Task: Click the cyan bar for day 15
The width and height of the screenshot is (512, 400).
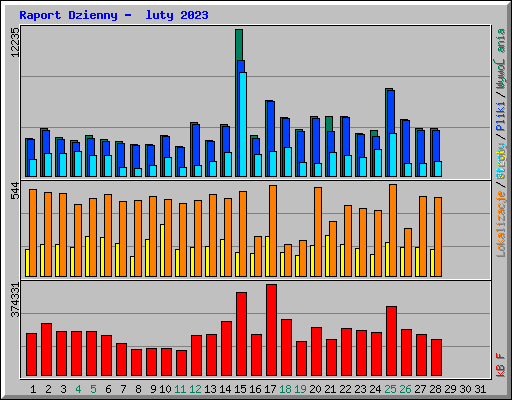Action: (243, 124)
